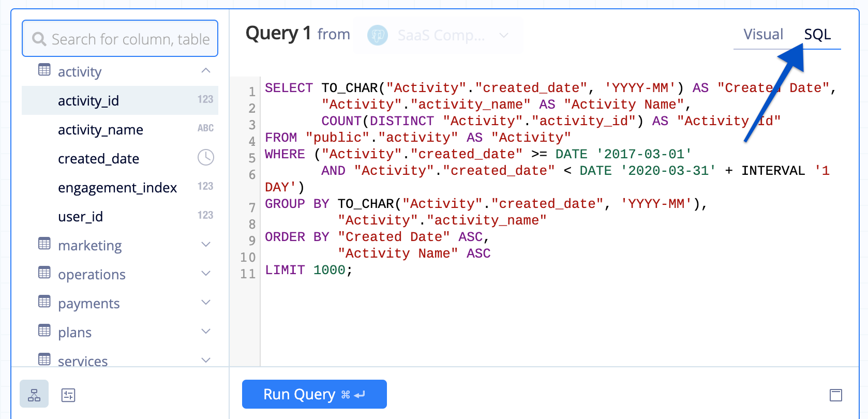
Task: Click the expand editor window icon
Action: [x=835, y=395]
